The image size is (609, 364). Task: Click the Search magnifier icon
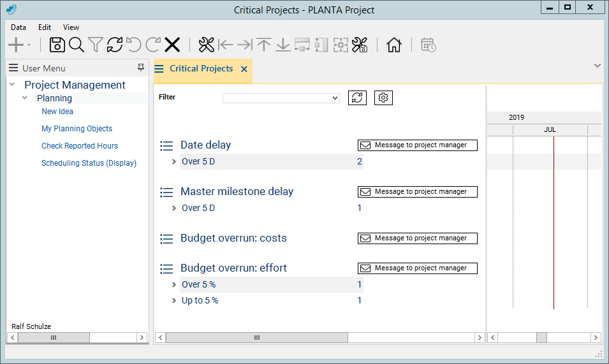(76, 45)
